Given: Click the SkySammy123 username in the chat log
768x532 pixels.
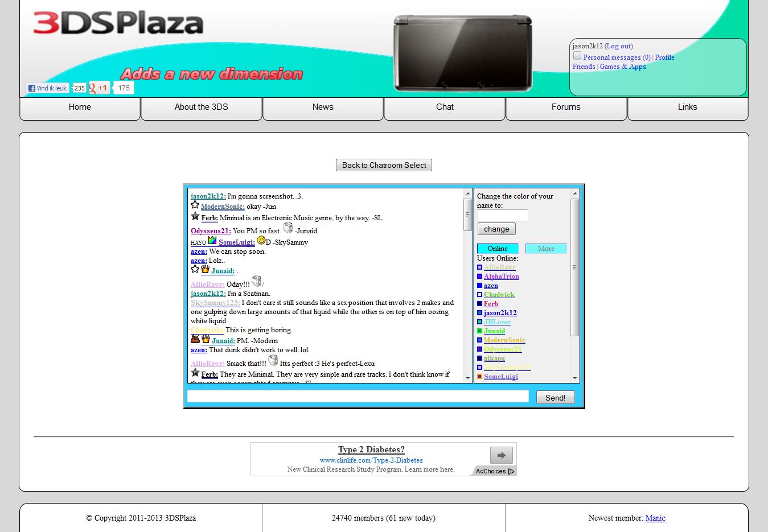Looking at the screenshot, I should 215,303.
